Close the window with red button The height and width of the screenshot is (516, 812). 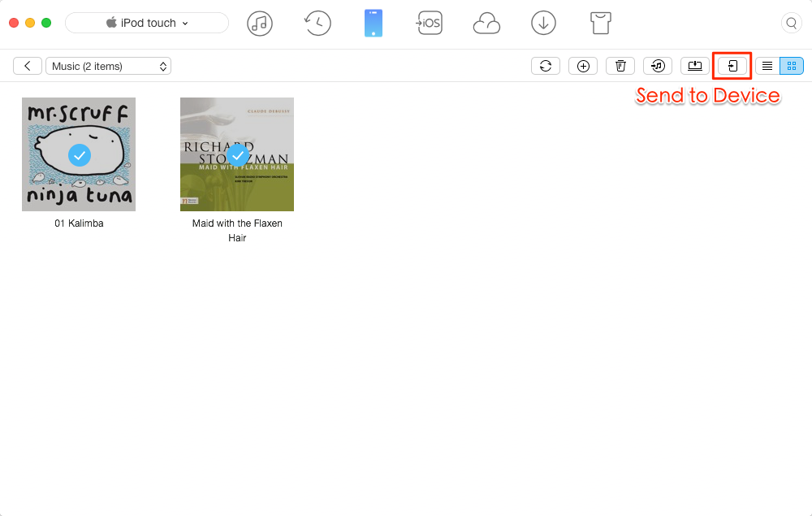click(14, 23)
